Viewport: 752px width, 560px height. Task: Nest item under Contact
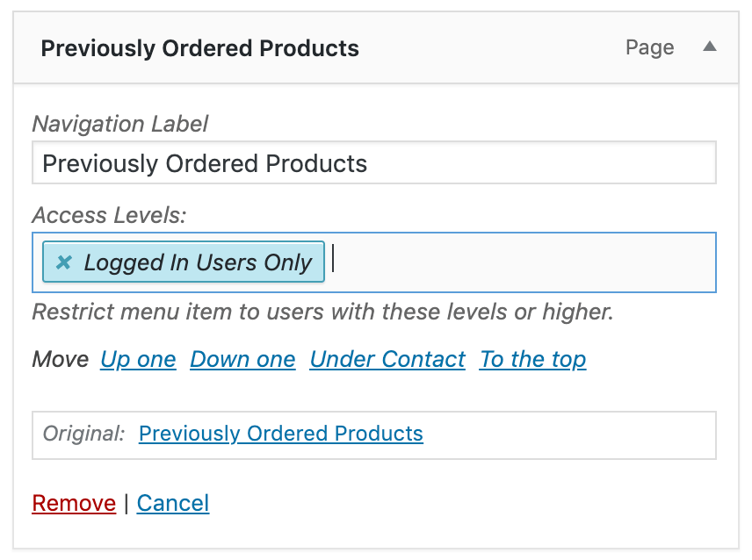coord(387,359)
